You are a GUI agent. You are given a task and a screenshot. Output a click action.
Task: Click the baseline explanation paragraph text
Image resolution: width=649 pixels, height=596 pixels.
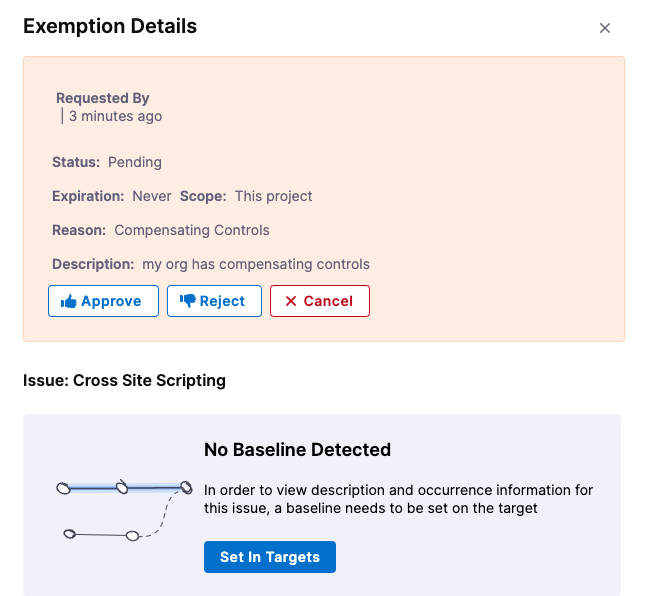click(x=398, y=499)
